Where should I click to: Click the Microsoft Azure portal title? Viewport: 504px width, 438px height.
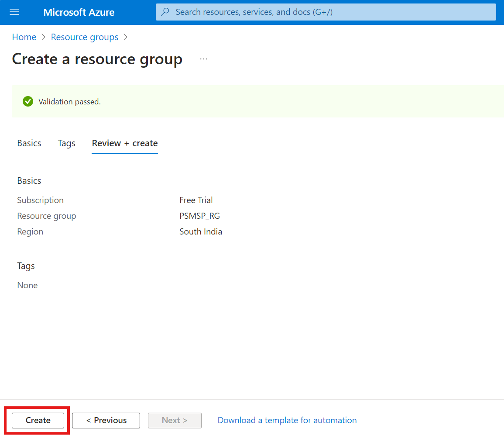pyautogui.click(x=79, y=12)
